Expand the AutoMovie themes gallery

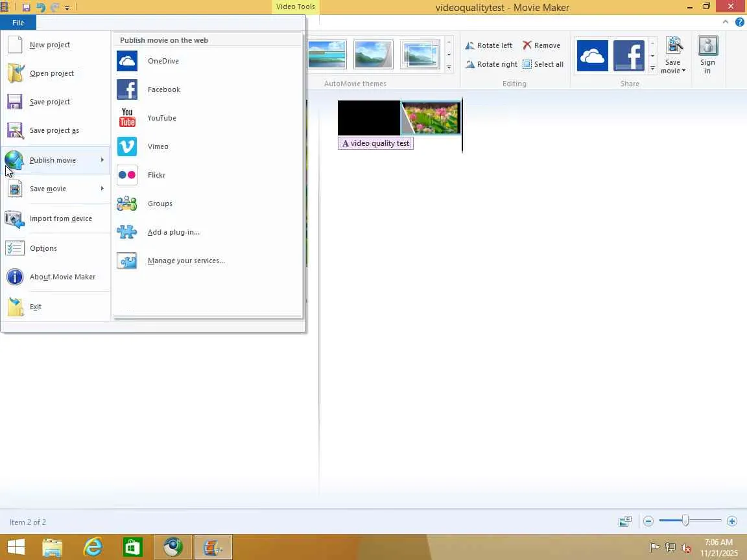[449, 67]
